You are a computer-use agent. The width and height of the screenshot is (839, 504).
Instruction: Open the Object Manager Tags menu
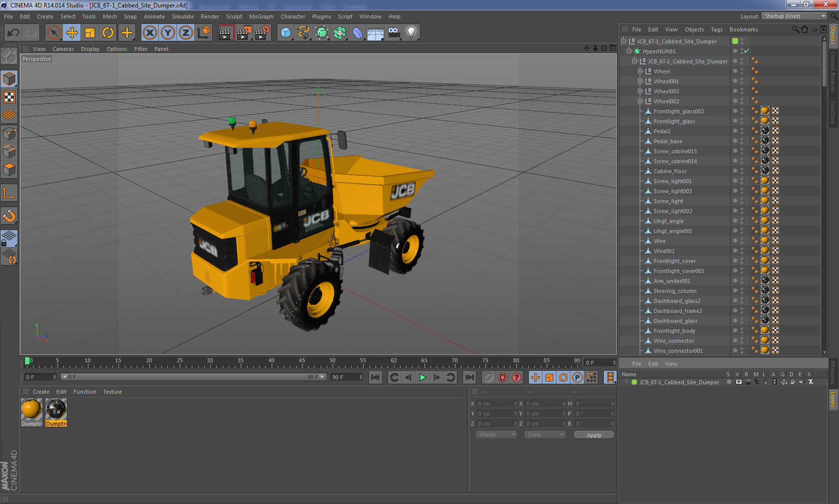(x=717, y=29)
